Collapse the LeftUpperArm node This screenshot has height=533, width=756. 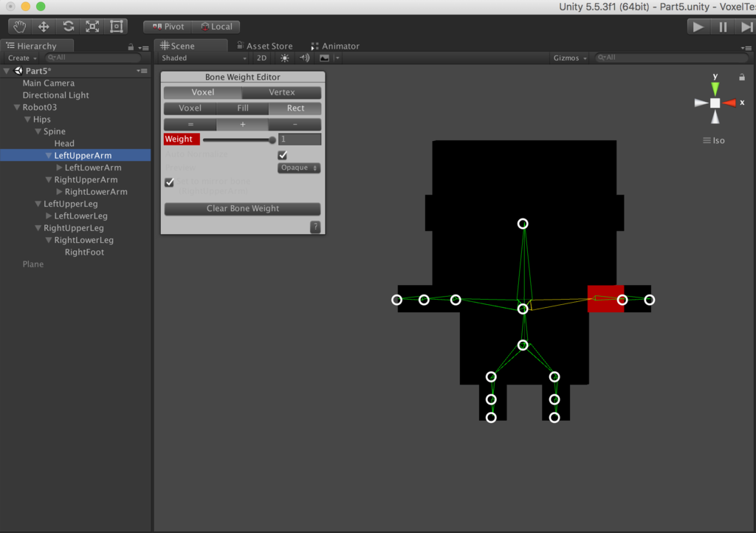point(49,155)
